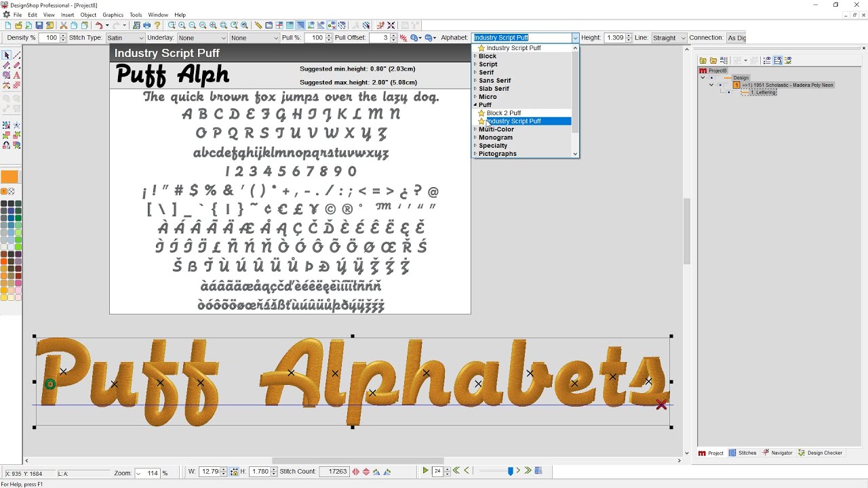Open the Insert menu

click(x=68, y=15)
